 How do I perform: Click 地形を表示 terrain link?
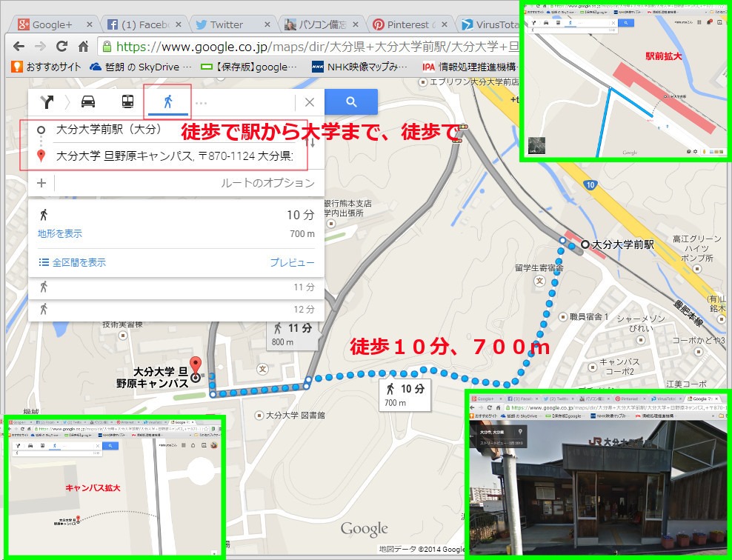(x=60, y=234)
